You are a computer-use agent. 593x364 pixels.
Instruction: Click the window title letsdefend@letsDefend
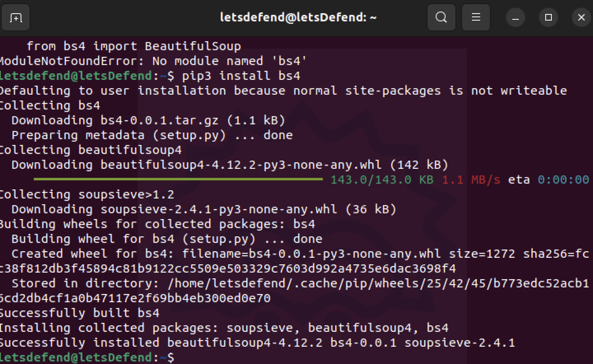pyautogui.click(x=298, y=17)
